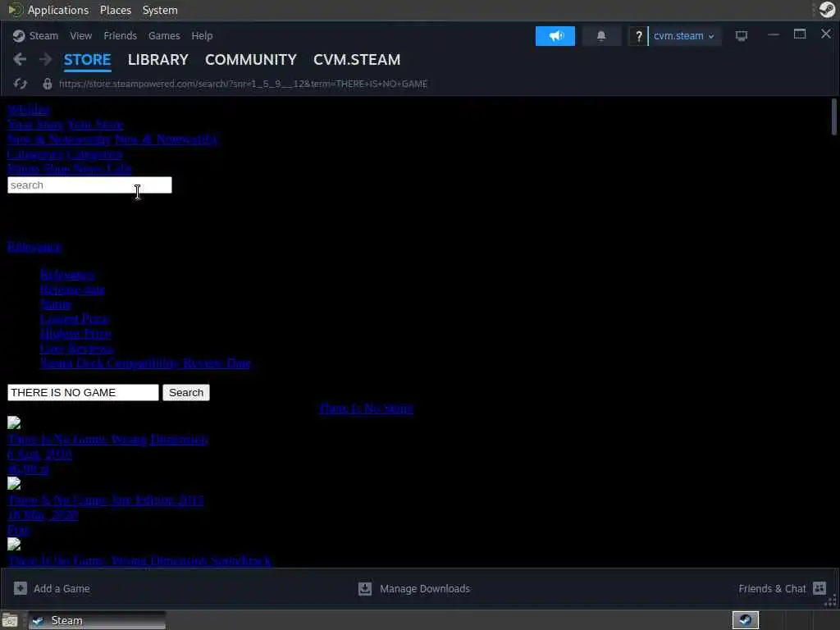The height and width of the screenshot is (630, 840).
Task: Open announcements with the blue megaphone button
Action: (x=555, y=36)
